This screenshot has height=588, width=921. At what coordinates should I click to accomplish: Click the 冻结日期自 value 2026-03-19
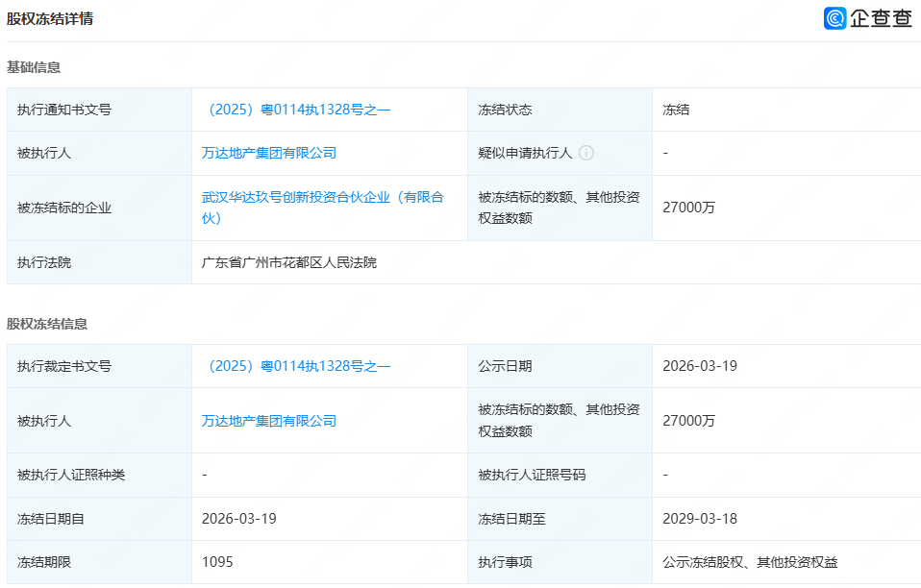pyautogui.click(x=239, y=519)
